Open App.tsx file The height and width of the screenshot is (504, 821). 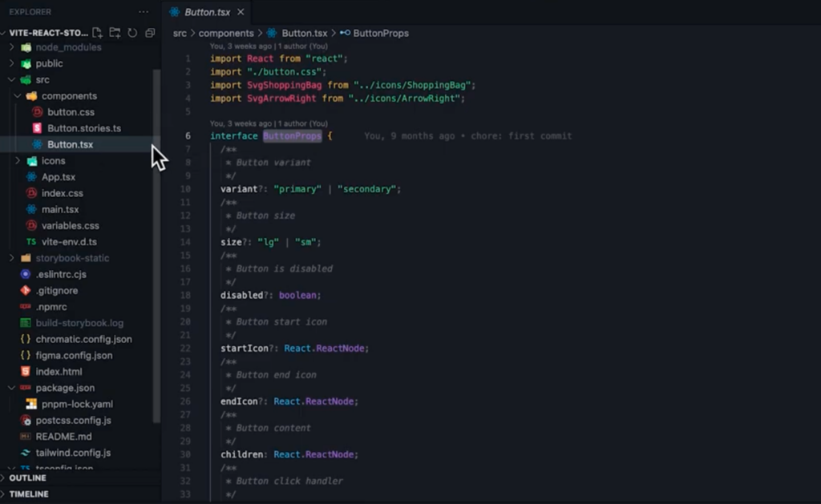click(x=58, y=177)
